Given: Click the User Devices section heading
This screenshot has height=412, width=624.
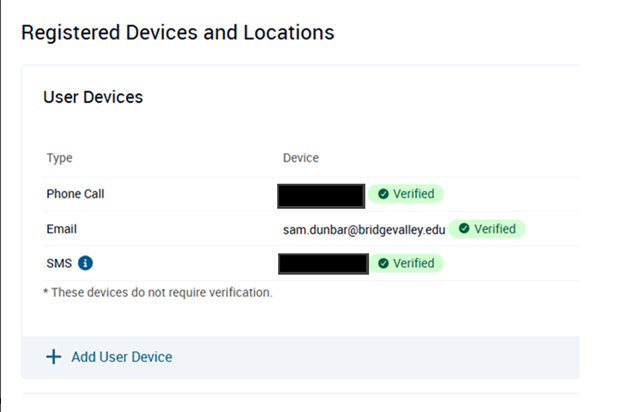Looking at the screenshot, I should click(93, 97).
